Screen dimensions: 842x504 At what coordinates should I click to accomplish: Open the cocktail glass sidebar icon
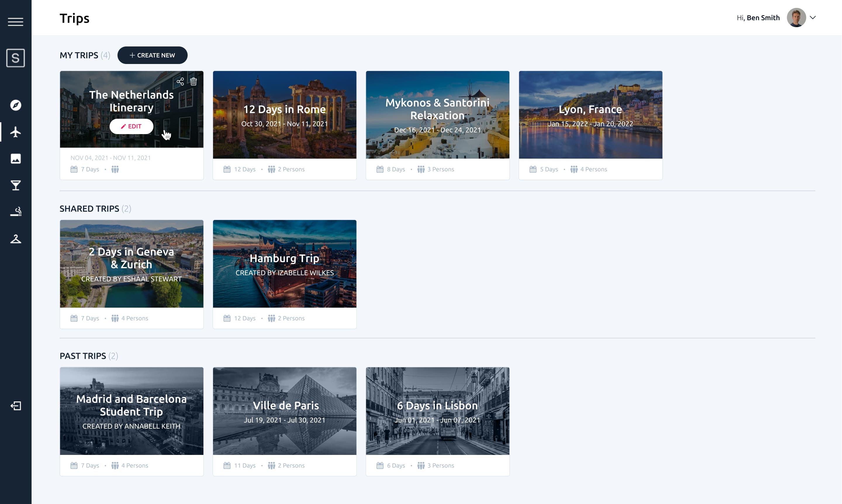(15, 186)
